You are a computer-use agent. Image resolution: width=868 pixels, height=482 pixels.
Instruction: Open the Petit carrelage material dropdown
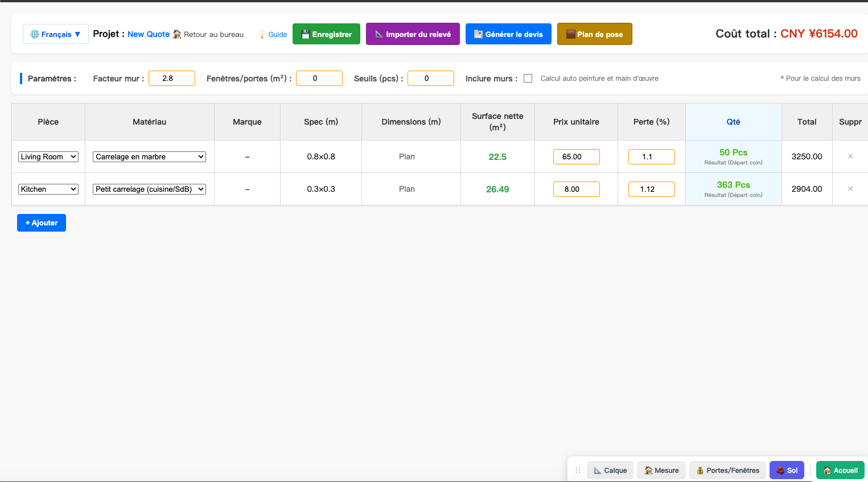(149, 189)
